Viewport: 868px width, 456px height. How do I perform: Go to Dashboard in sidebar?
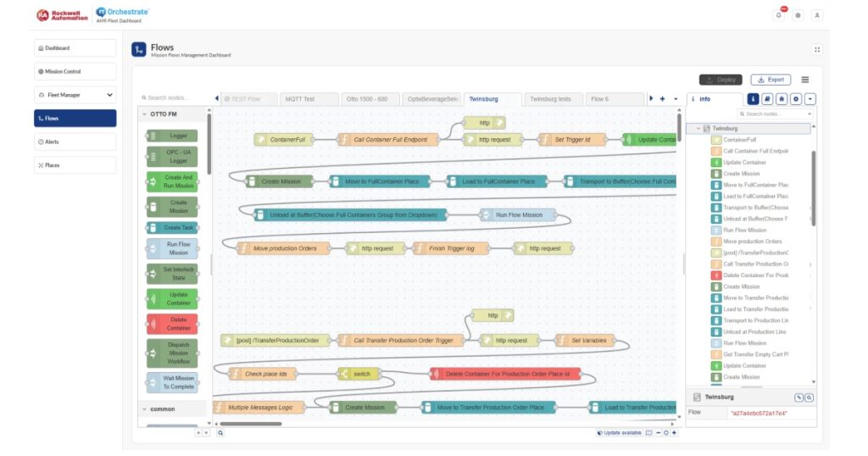(x=75, y=48)
